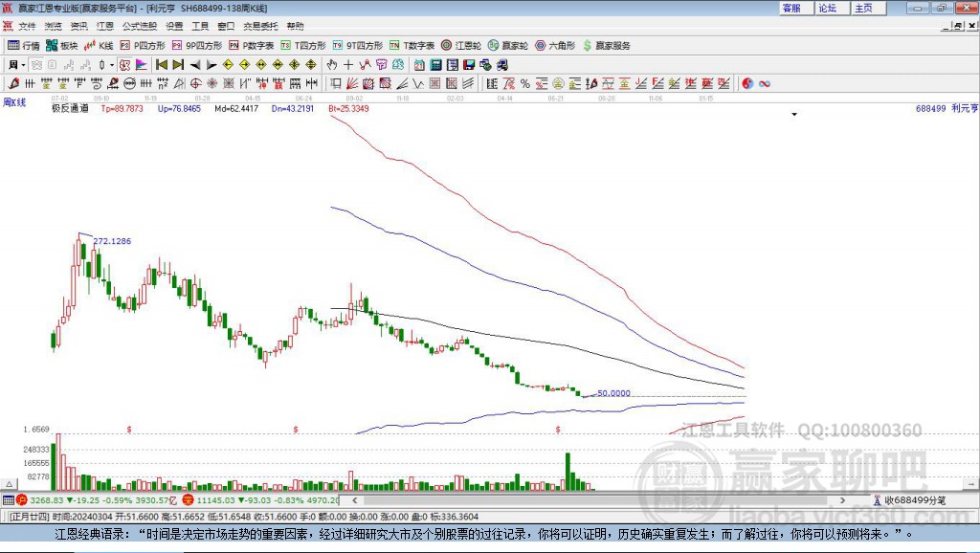Open 赢家服务 dollar-sign service

tap(606, 46)
